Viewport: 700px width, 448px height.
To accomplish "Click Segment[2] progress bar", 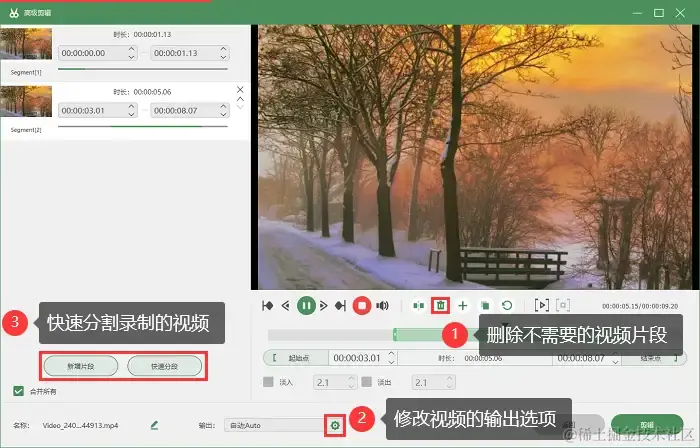I will 143,127.
